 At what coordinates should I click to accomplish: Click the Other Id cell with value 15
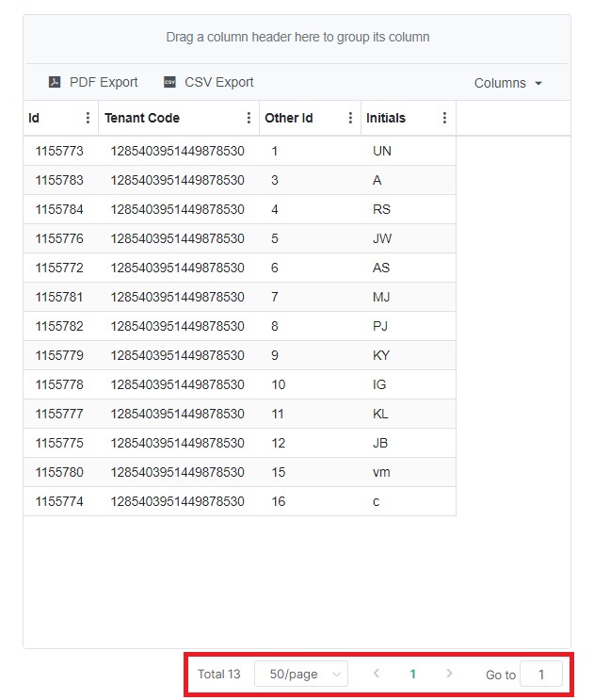(310, 472)
